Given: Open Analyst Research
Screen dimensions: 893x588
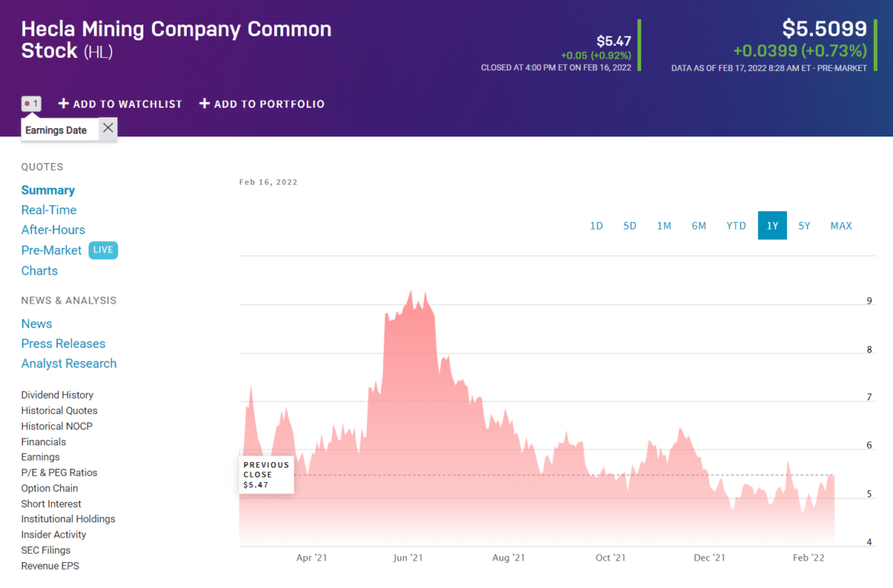Looking at the screenshot, I should [69, 363].
